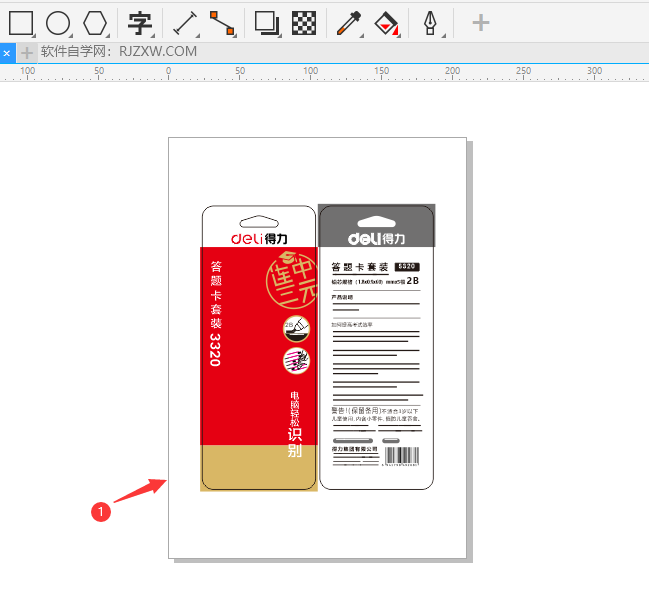This screenshot has width=649, height=603.
Task: Click the pink striped round icon
Action: 296,360
